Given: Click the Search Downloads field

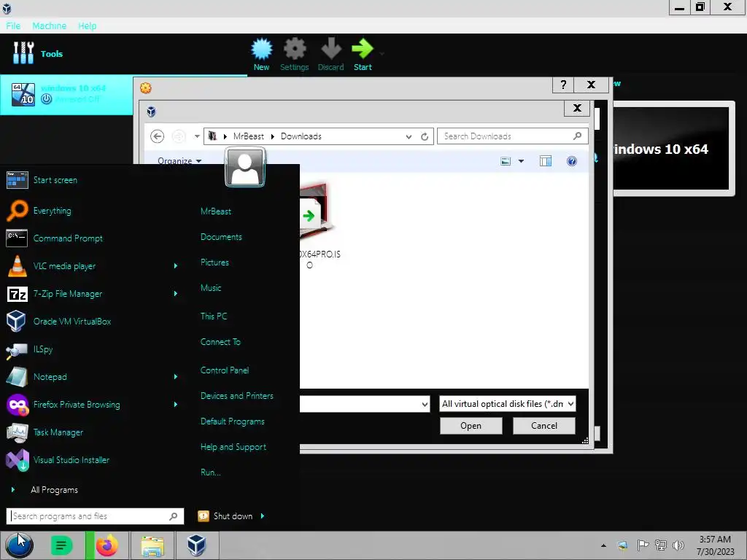Looking at the screenshot, I should [x=513, y=136].
